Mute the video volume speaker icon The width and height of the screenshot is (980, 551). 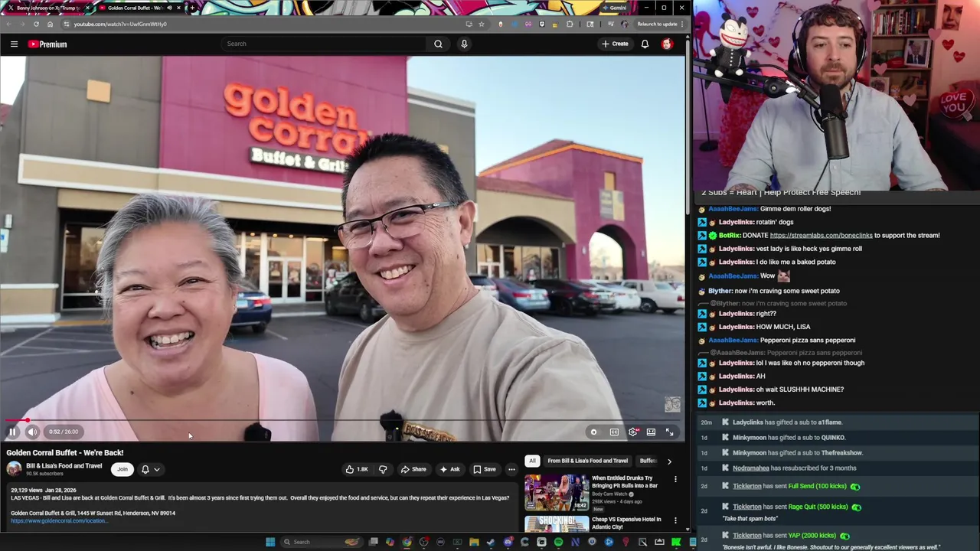32,432
